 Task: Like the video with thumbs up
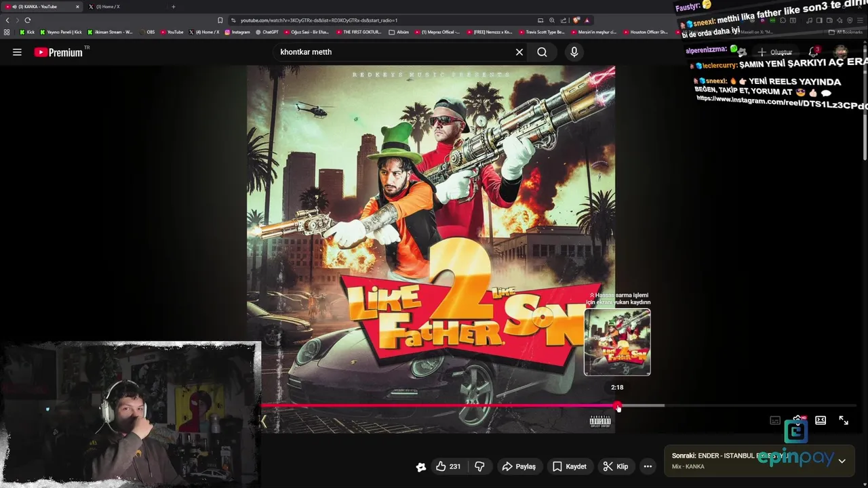coord(448,466)
